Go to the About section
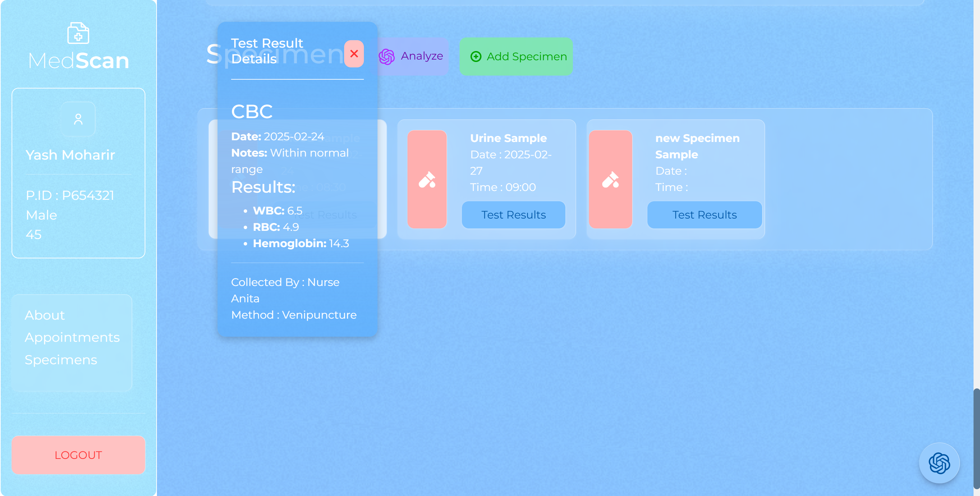Screen dimensions: 980x496 pos(45,315)
